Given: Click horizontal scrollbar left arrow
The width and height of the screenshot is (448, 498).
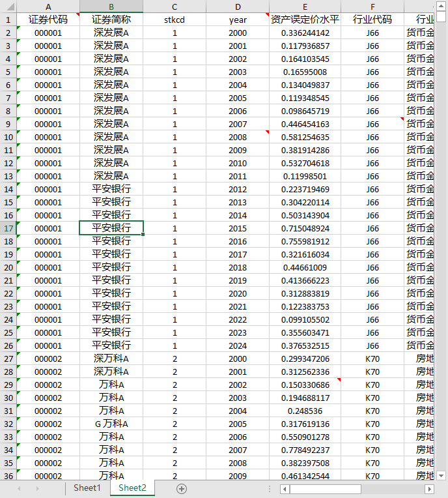Looking at the screenshot, I should tap(285, 489).
